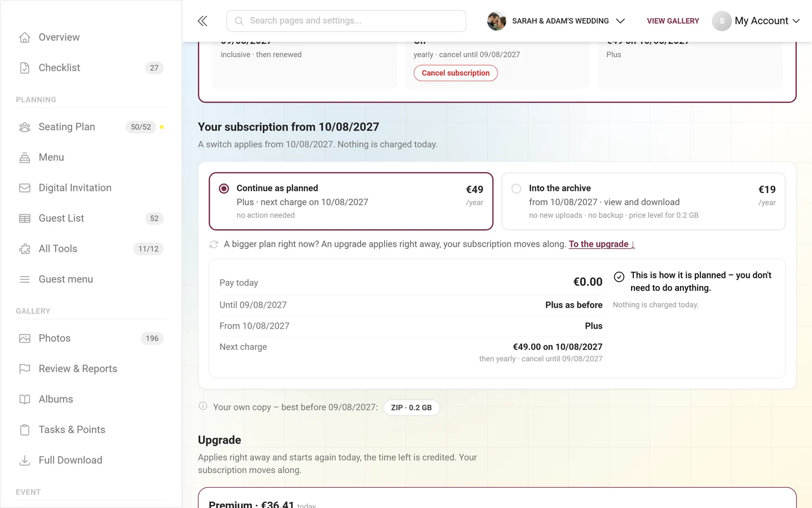The image size is (812, 508).
Task: Click the All Tools 11/12 badge
Action: [x=148, y=249]
